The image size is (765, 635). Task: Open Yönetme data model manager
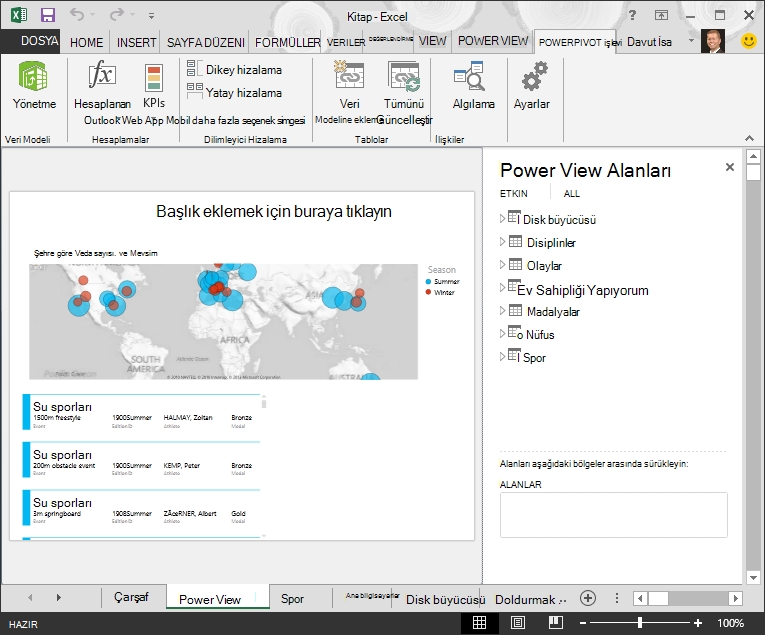point(34,84)
